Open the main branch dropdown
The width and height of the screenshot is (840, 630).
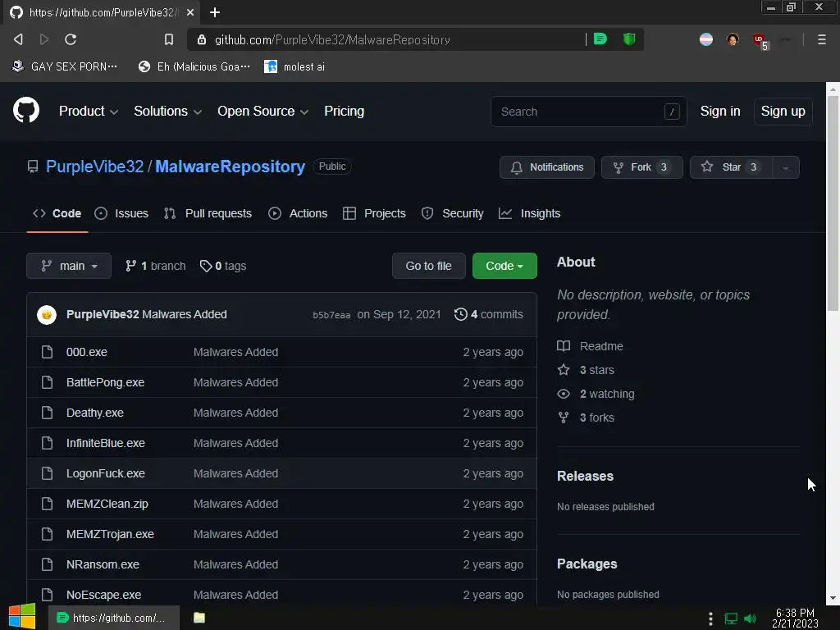tap(69, 266)
